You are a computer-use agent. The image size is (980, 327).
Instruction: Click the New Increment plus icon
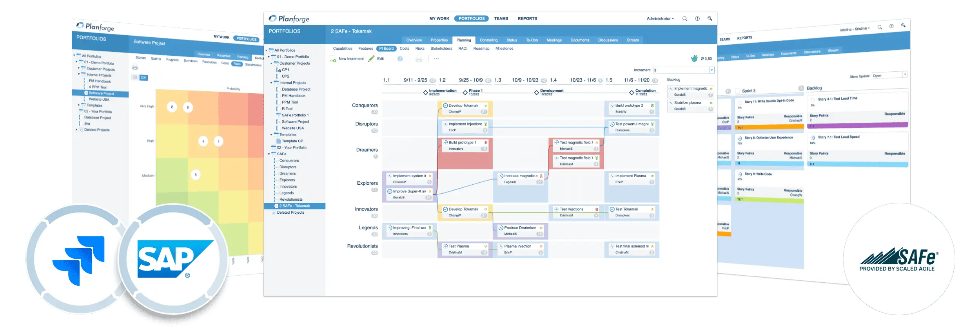pyautogui.click(x=333, y=60)
